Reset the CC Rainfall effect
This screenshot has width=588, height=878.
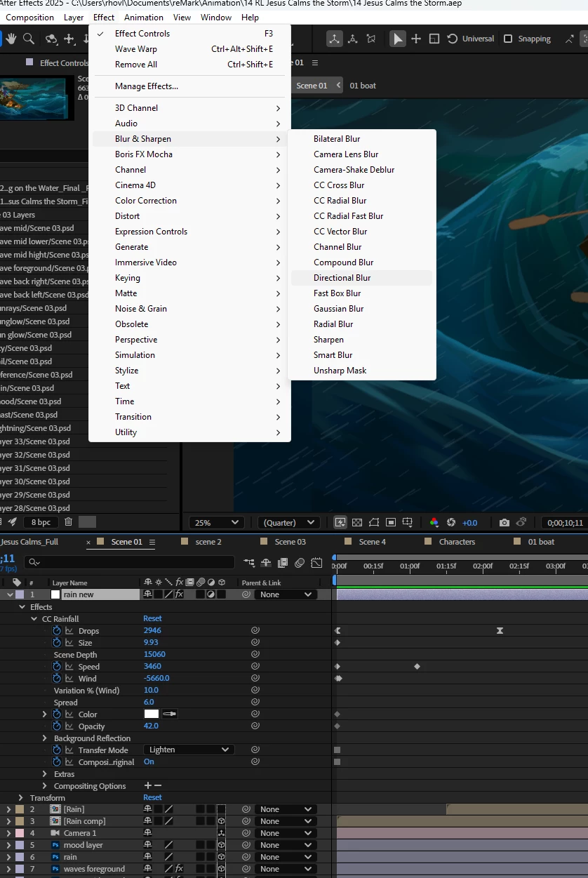click(152, 618)
